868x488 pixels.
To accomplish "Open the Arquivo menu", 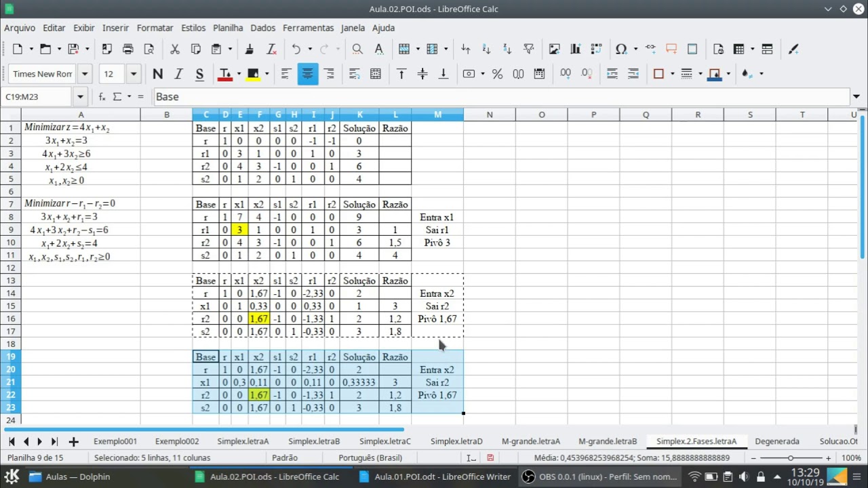I will pyautogui.click(x=20, y=28).
